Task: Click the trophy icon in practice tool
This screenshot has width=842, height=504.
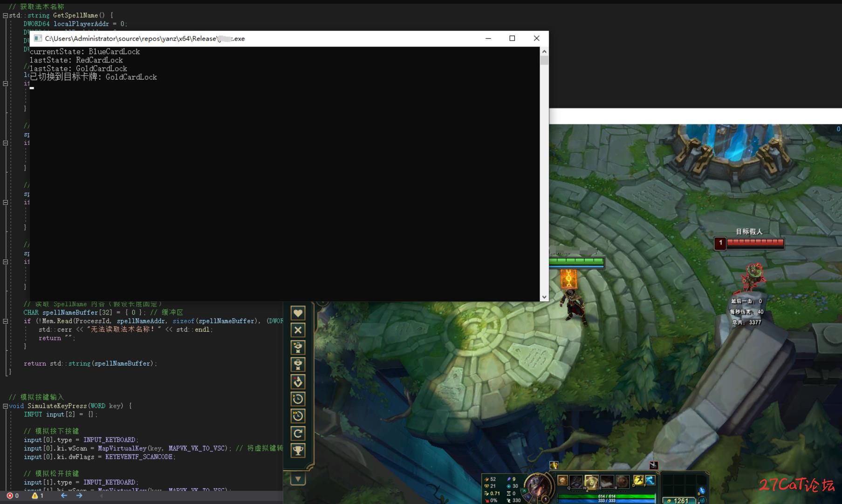Action: 298,450
